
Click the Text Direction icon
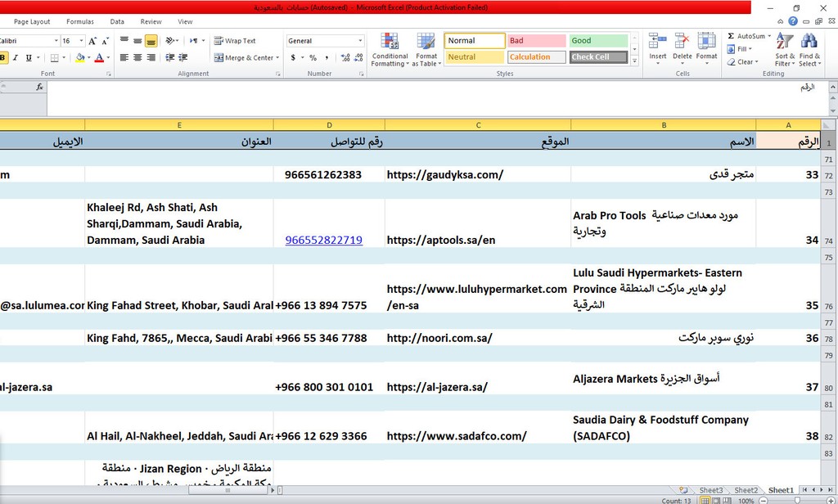pyautogui.click(x=193, y=41)
